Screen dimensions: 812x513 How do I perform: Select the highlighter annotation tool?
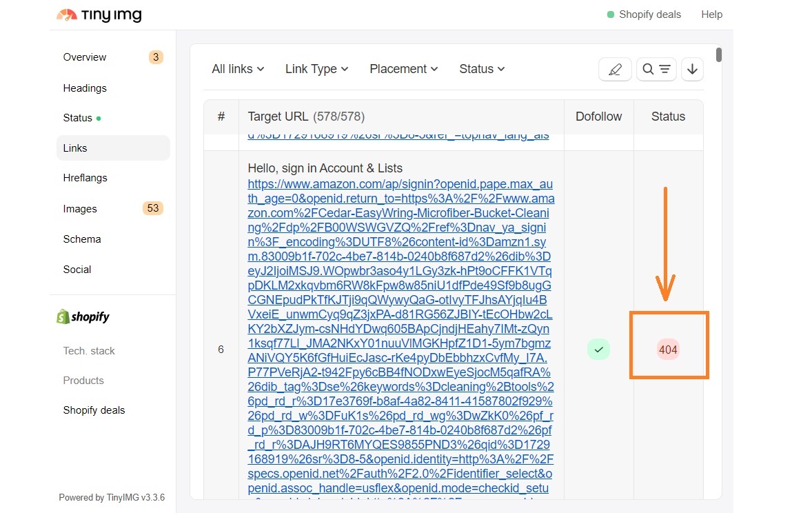pyautogui.click(x=614, y=69)
